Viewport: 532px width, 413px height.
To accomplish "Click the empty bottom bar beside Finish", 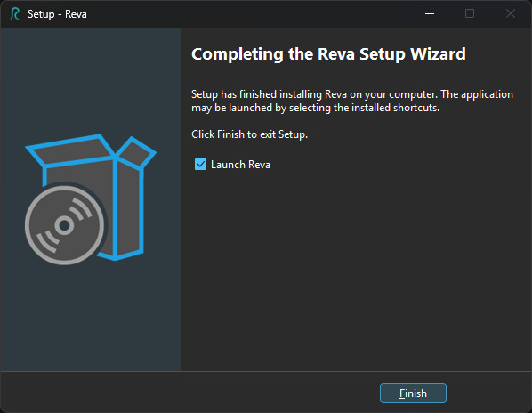I will [x=190, y=393].
